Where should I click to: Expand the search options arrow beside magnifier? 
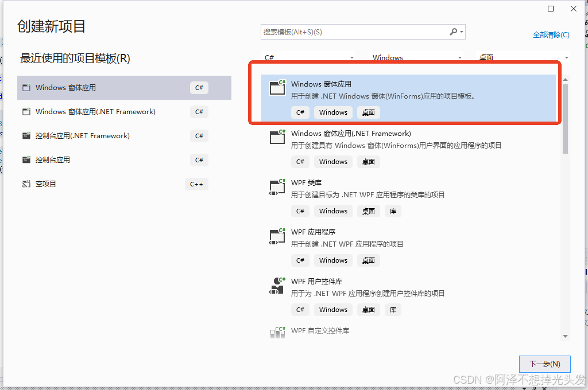tap(462, 32)
